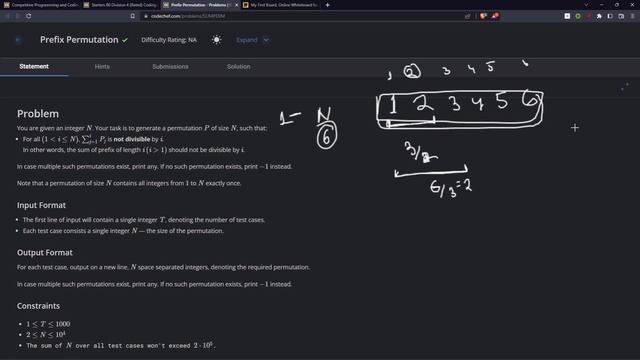Image resolution: width=640 pixels, height=360 pixels.
Task: Restore down the browser window
Action: click(617, 5)
